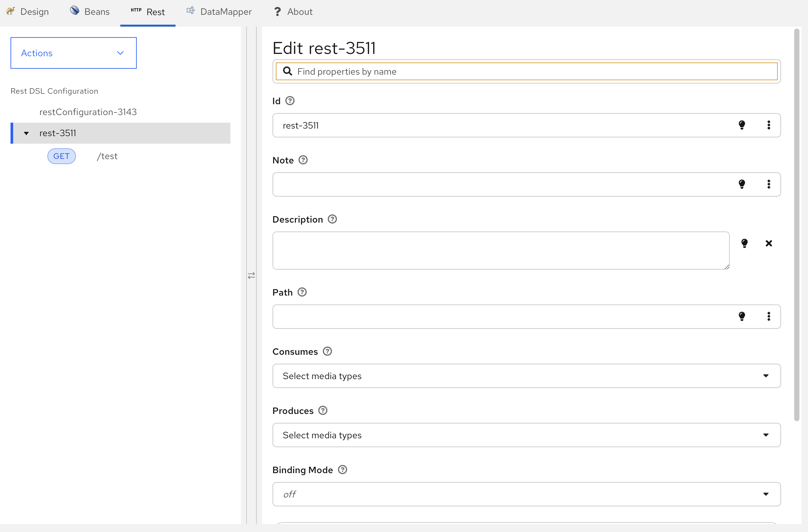Click the Consumes dropdown caret arrow

766,375
